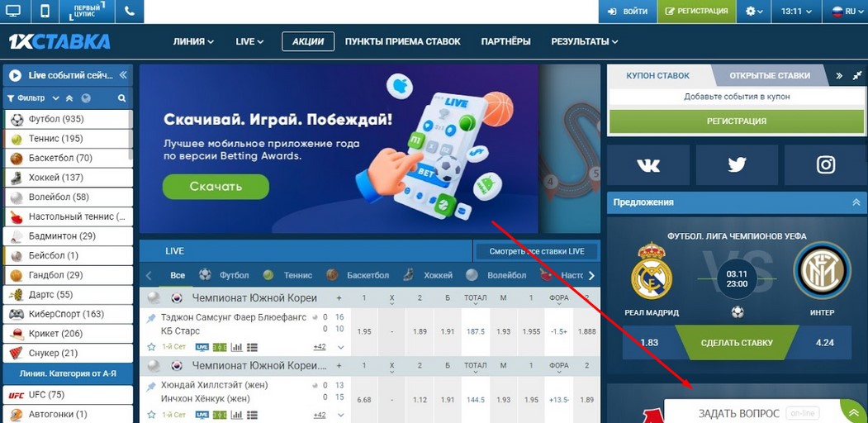Switch to mobile version phone icon
868x423 pixels.
pos(46,11)
